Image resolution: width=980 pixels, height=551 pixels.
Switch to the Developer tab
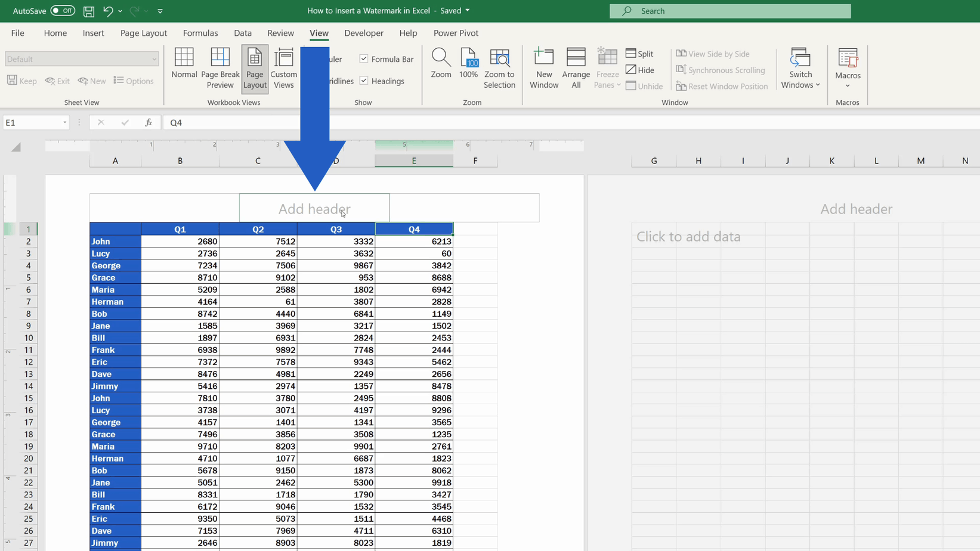click(x=364, y=33)
